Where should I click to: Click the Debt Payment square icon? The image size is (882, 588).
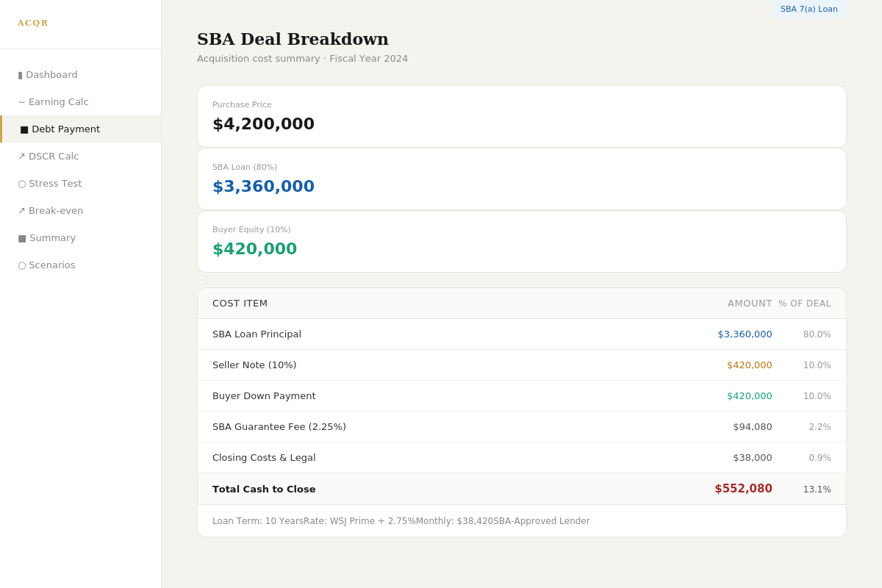pyautogui.click(x=24, y=129)
